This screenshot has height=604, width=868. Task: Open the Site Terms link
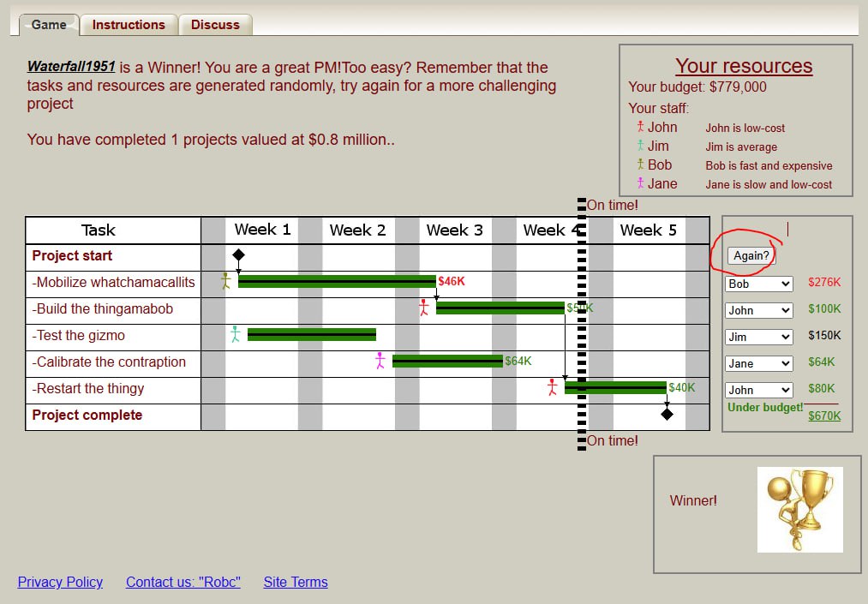(296, 582)
